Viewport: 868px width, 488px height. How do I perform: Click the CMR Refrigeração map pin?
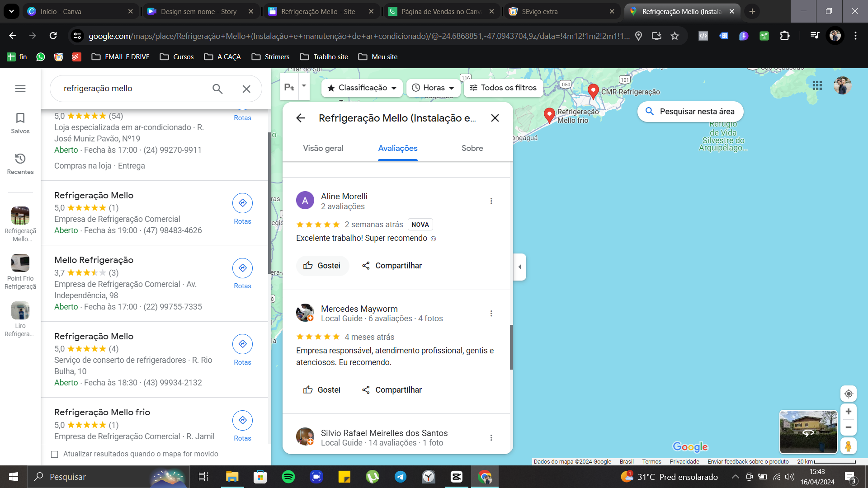point(594,92)
